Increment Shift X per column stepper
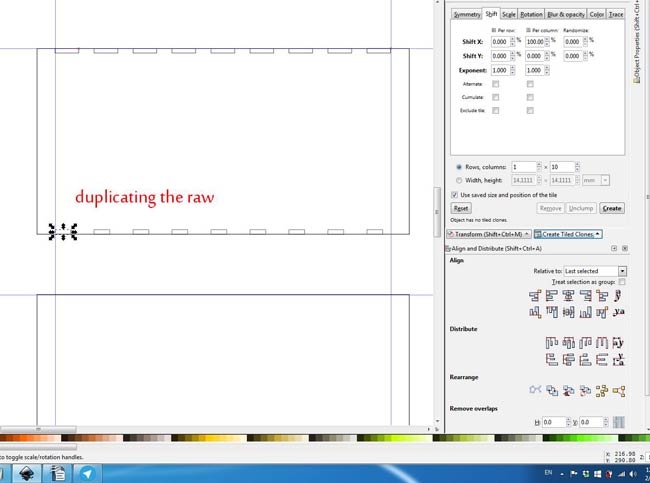The height and width of the screenshot is (483, 650). (x=547, y=39)
